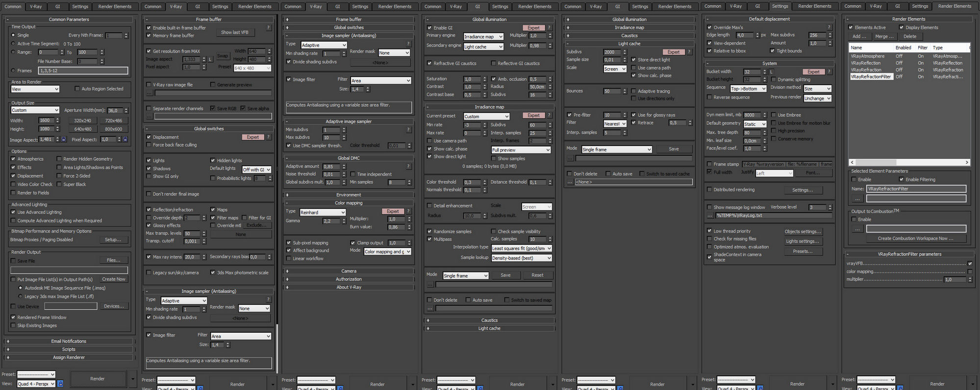Image resolution: width=980 pixels, height=390 pixels.
Task: Click the help icon in the Global DMC rollout
Action: click(x=408, y=167)
